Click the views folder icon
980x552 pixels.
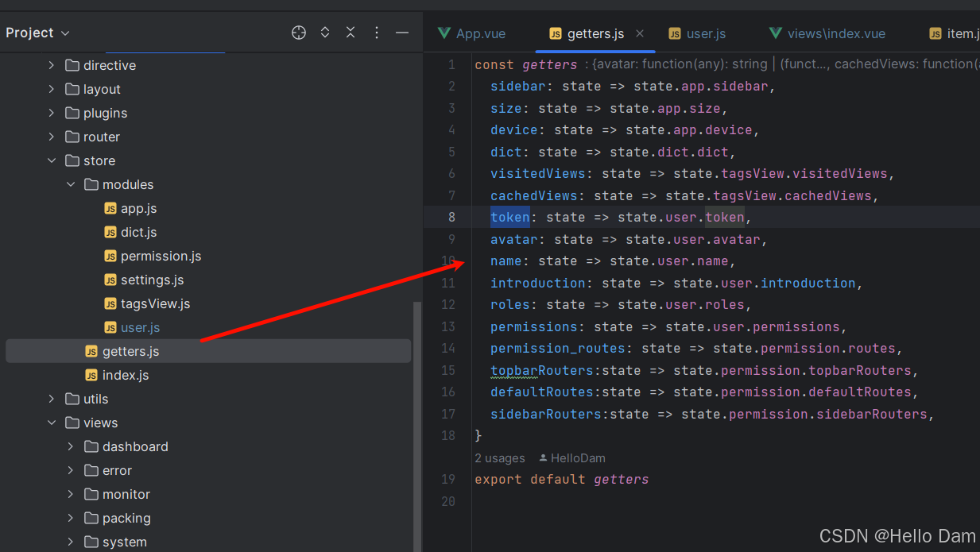pos(72,423)
